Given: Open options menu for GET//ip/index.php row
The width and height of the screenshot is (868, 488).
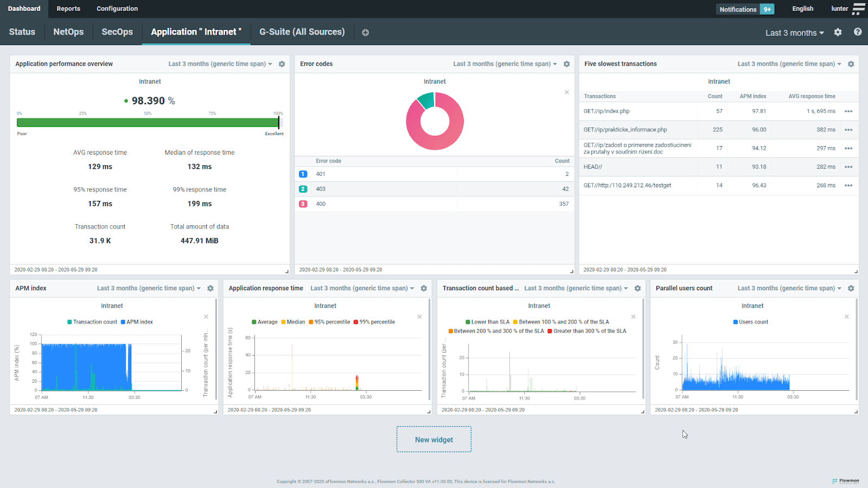Looking at the screenshot, I should pos(848,111).
